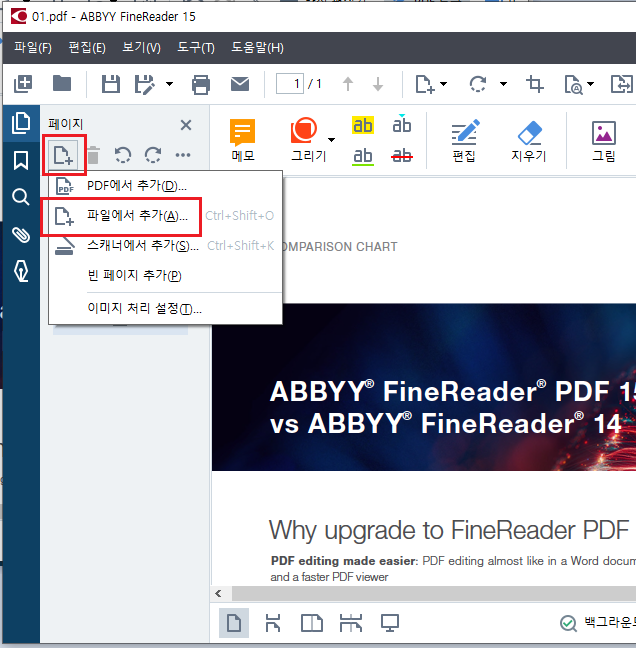
Task: Save the document with the floppy icon
Action: pos(111,84)
